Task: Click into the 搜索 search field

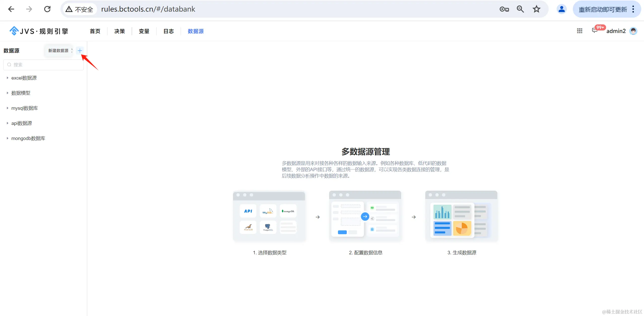Action: point(45,65)
